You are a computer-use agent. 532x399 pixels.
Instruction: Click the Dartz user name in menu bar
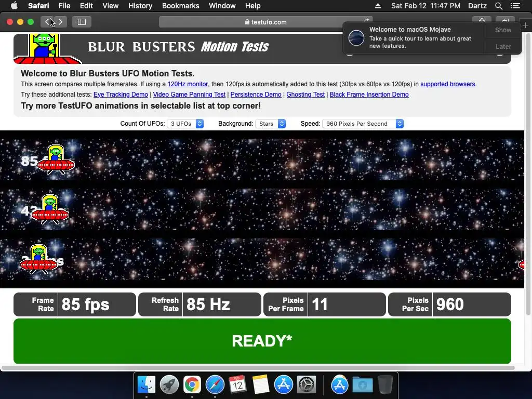tap(477, 6)
